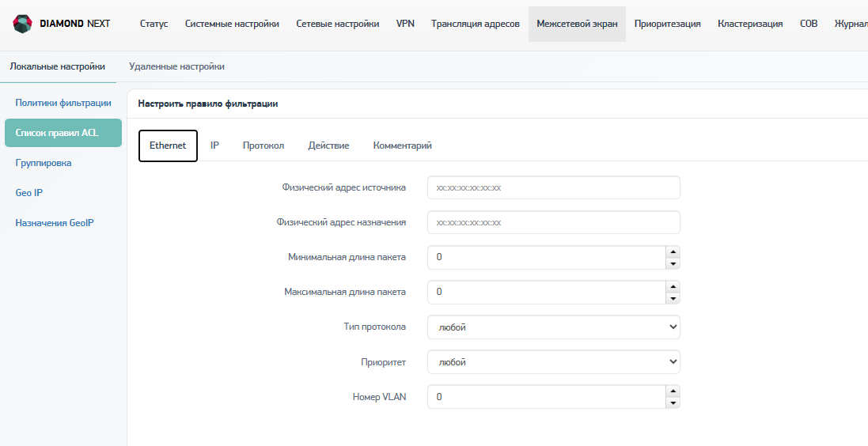
Task: Decrease Максимальная длина пакета value
Action: 673,298
